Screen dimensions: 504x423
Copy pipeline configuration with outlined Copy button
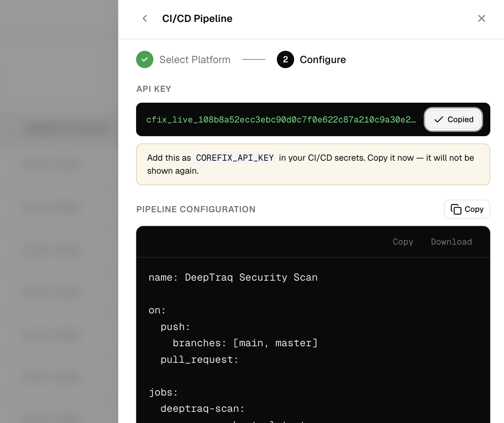[x=467, y=209]
